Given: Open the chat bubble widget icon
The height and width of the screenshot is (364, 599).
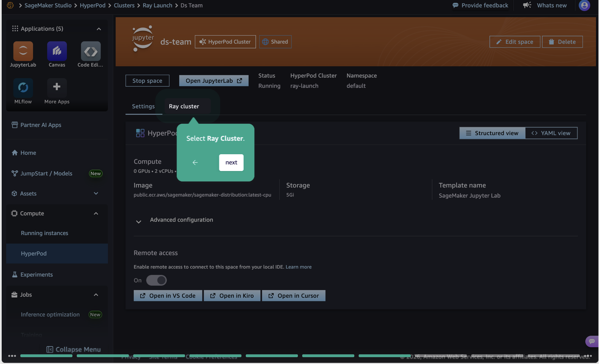Looking at the screenshot, I should 592,341.
